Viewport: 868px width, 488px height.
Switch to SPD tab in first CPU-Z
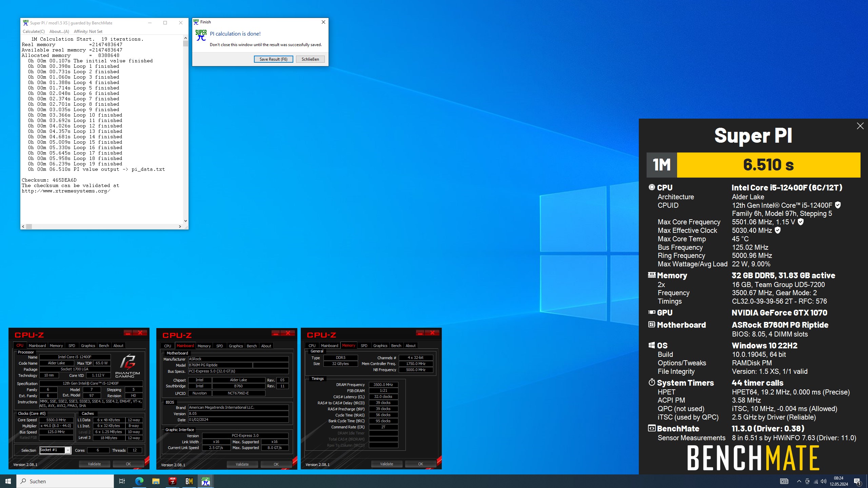pyautogui.click(x=72, y=346)
